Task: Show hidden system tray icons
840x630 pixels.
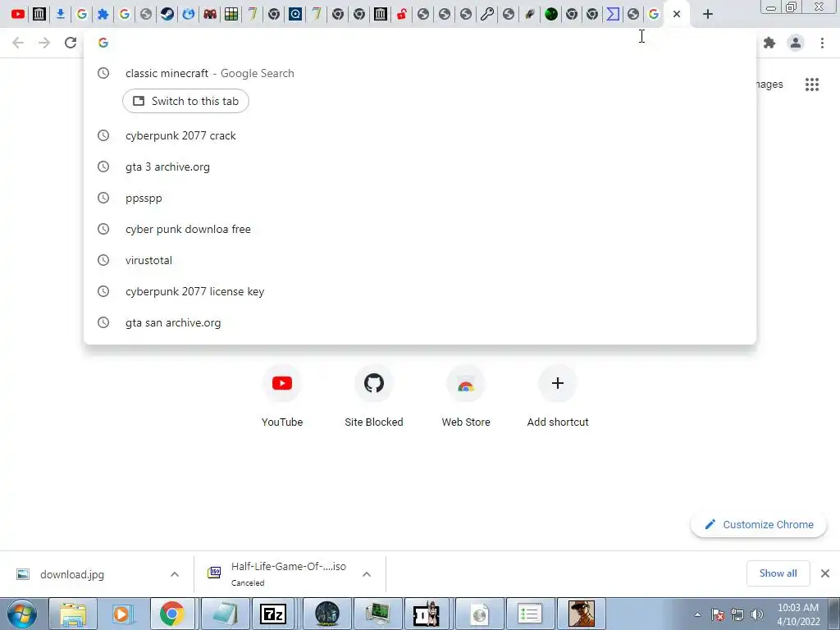Action: click(697, 614)
